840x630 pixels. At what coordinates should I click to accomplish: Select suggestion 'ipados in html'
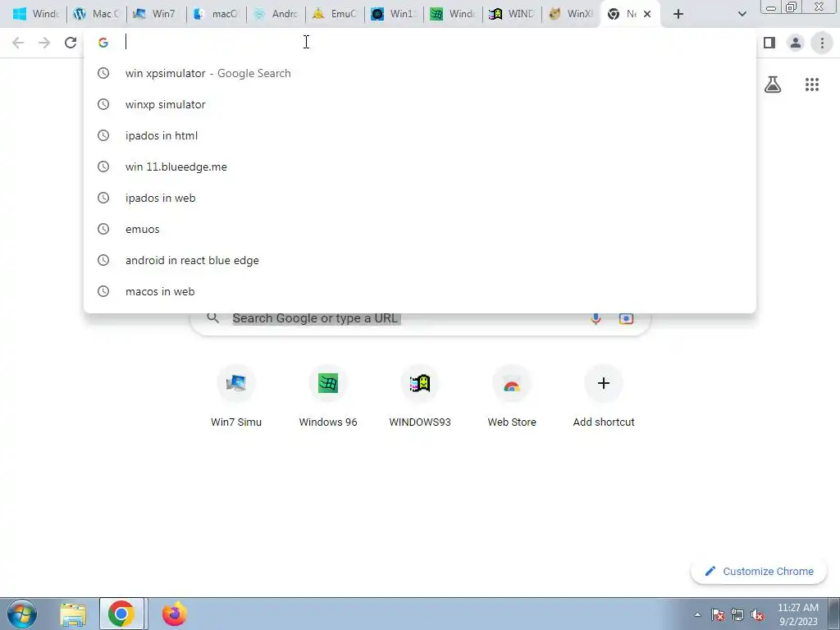point(420,135)
